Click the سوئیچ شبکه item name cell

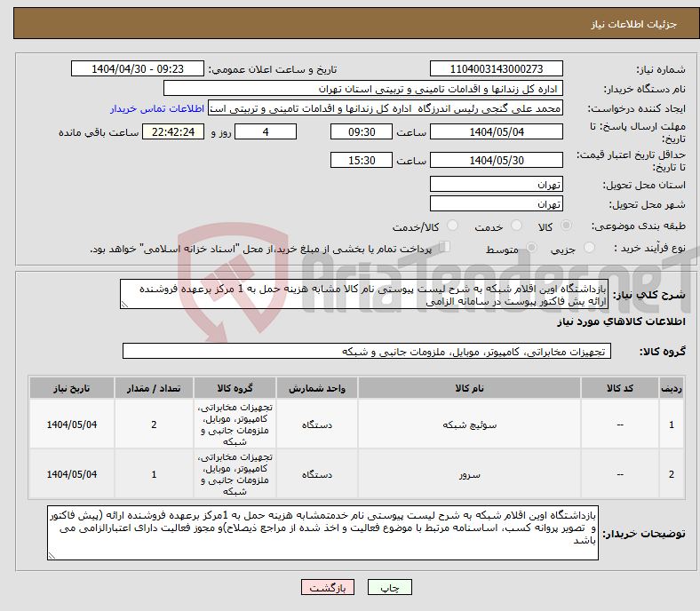point(469,425)
